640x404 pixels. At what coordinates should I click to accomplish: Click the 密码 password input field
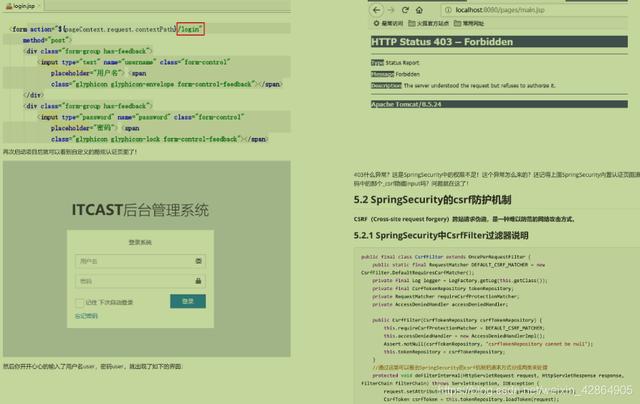pos(140,281)
